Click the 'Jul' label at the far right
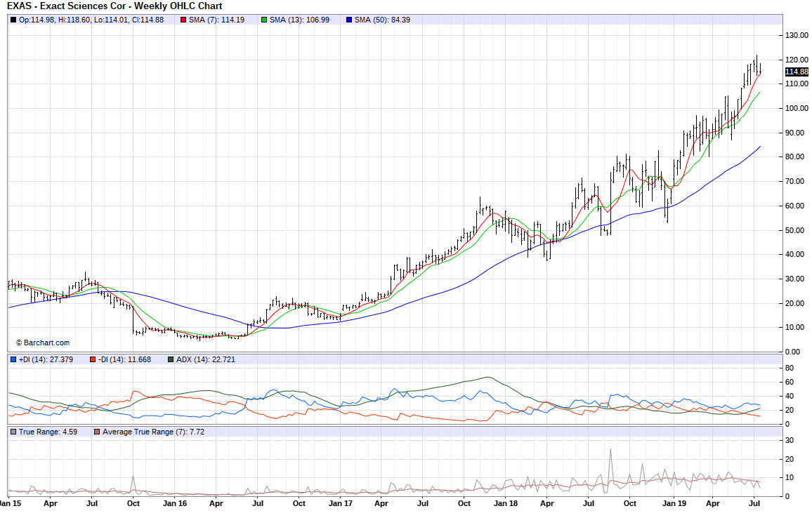812x525 pixels. pyautogui.click(x=754, y=503)
